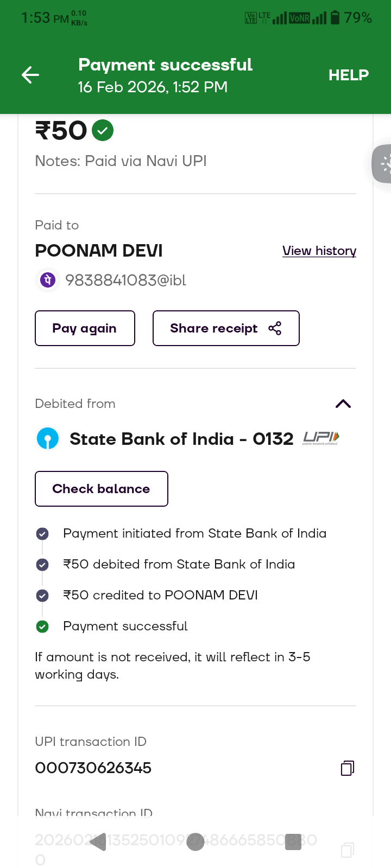The width and height of the screenshot is (391, 868).
Task: Tap the Payment initiated step checkmark
Action: (42, 534)
